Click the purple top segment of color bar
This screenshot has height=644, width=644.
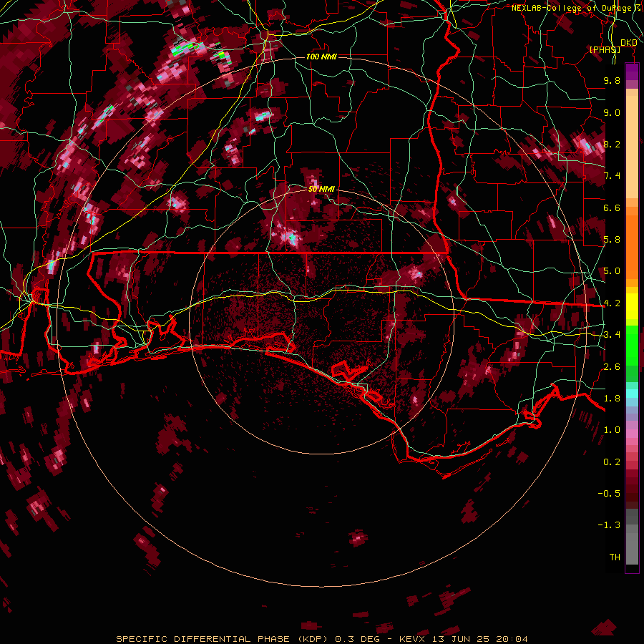(x=632, y=72)
